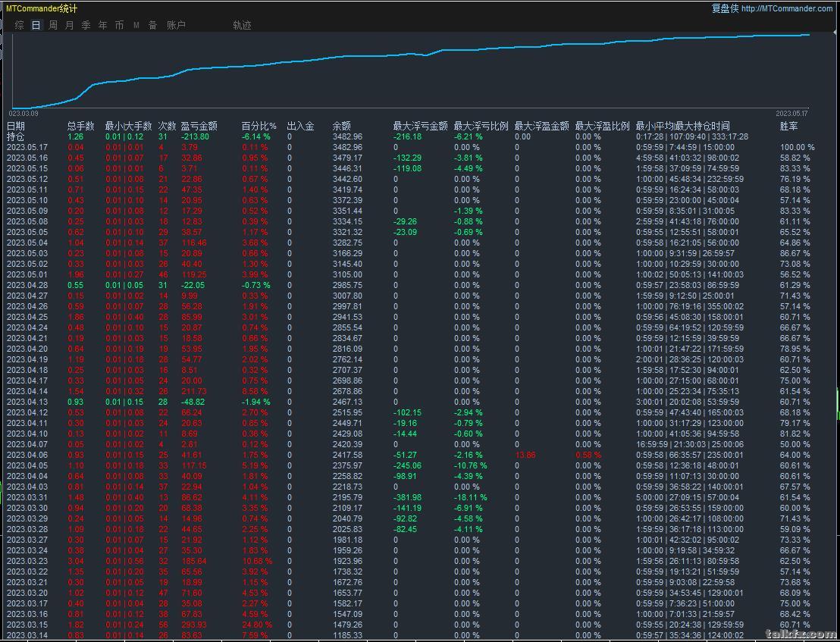Viewport: 840px width, 642px height.
Task: Open the 备 notes tab
Action: pos(152,25)
